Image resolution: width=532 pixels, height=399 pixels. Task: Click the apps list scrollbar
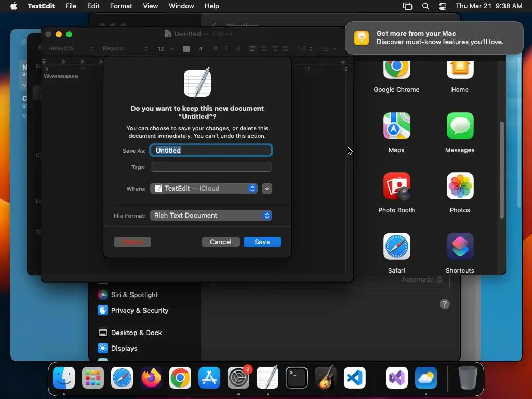click(x=501, y=170)
